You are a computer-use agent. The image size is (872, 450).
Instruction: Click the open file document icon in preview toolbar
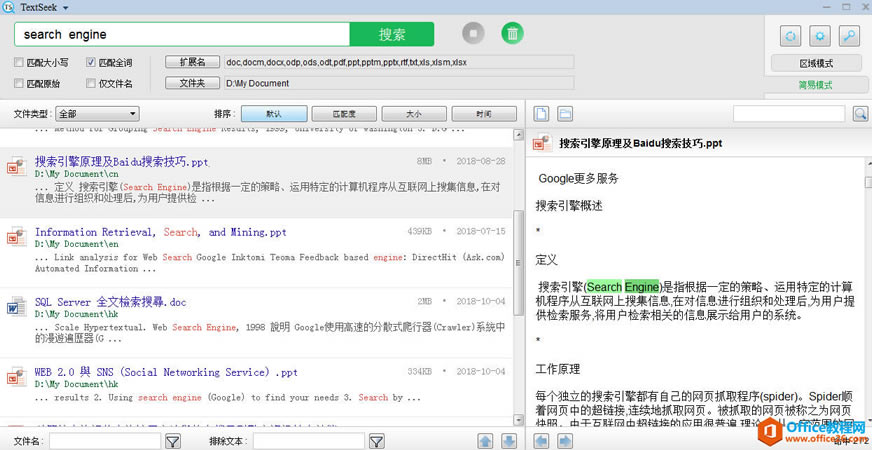[x=542, y=114]
